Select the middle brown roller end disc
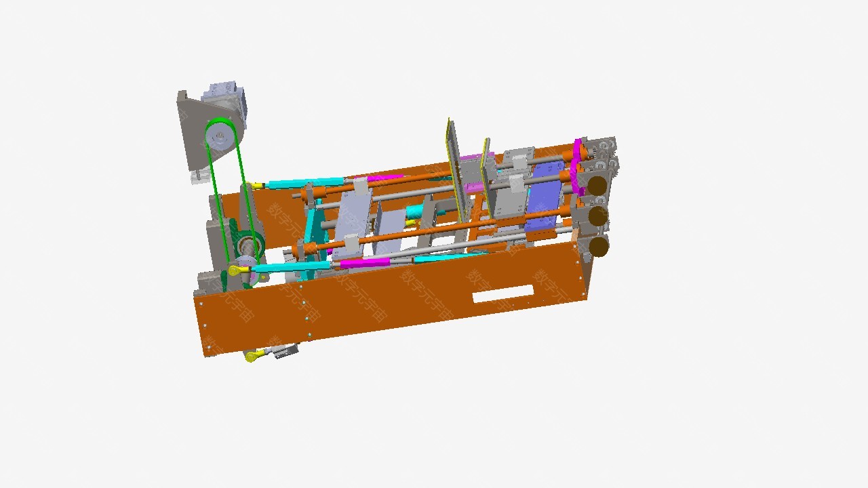 click(597, 216)
